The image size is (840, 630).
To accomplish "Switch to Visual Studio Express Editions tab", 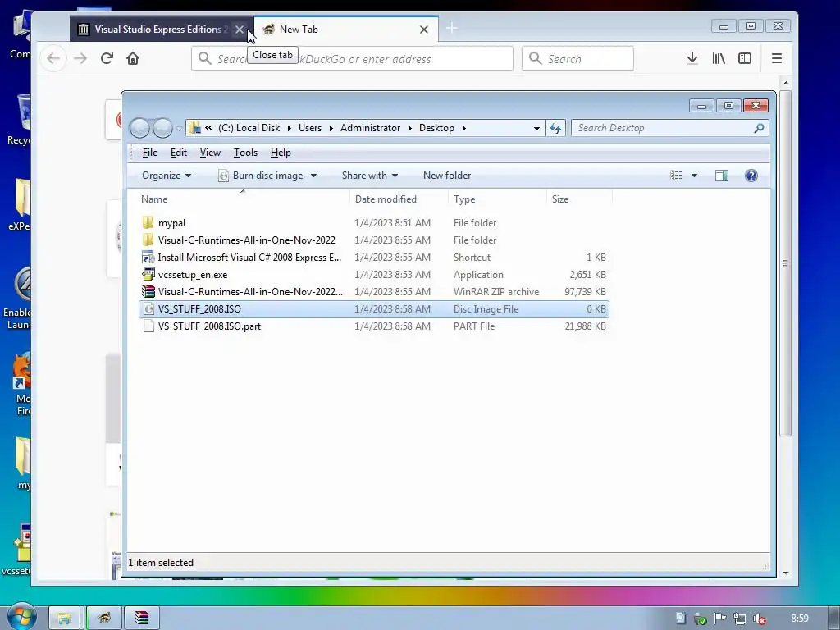I will pyautogui.click(x=161, y=29).
